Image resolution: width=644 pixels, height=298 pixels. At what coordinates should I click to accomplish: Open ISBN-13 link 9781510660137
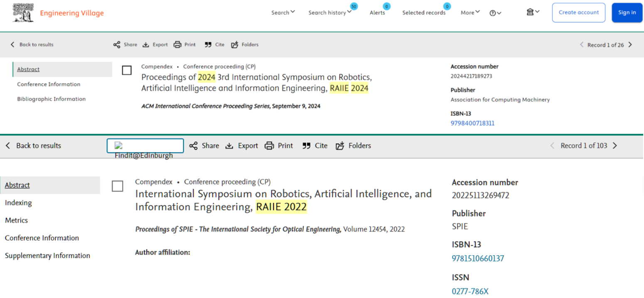478,259
